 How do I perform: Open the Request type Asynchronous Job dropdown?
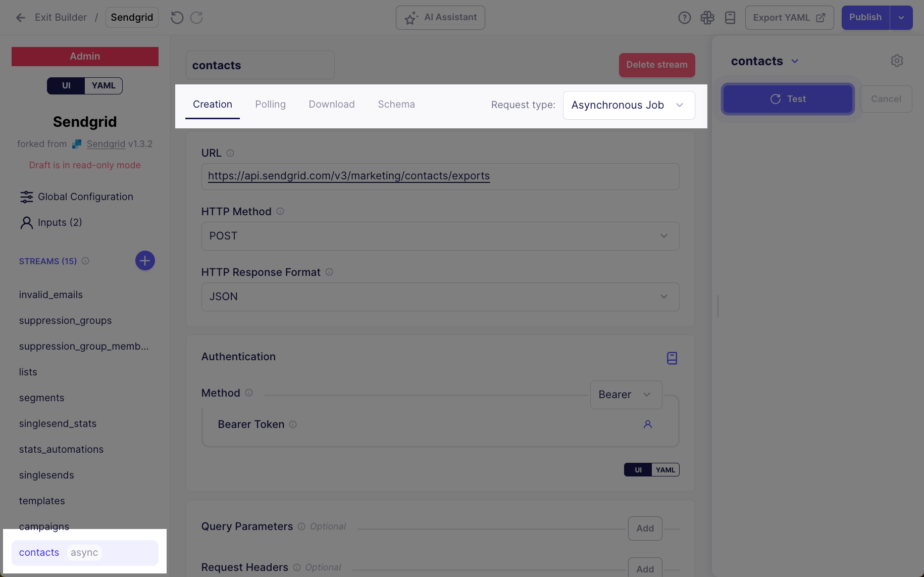(629, 105)
